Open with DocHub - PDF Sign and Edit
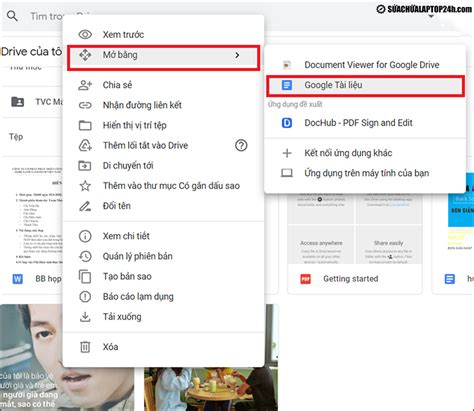The height and width of the screenshot is (411, 474). click(x=365, y=123)
